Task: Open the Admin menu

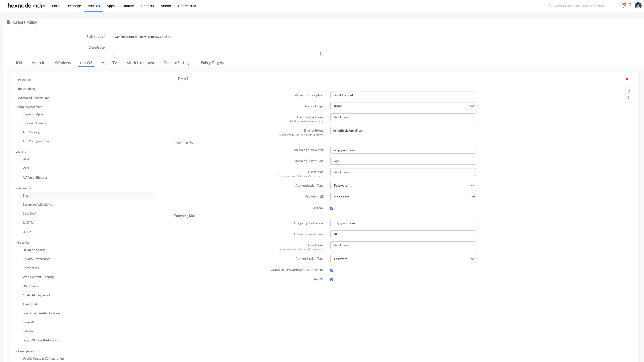Action: click(166, 5)
